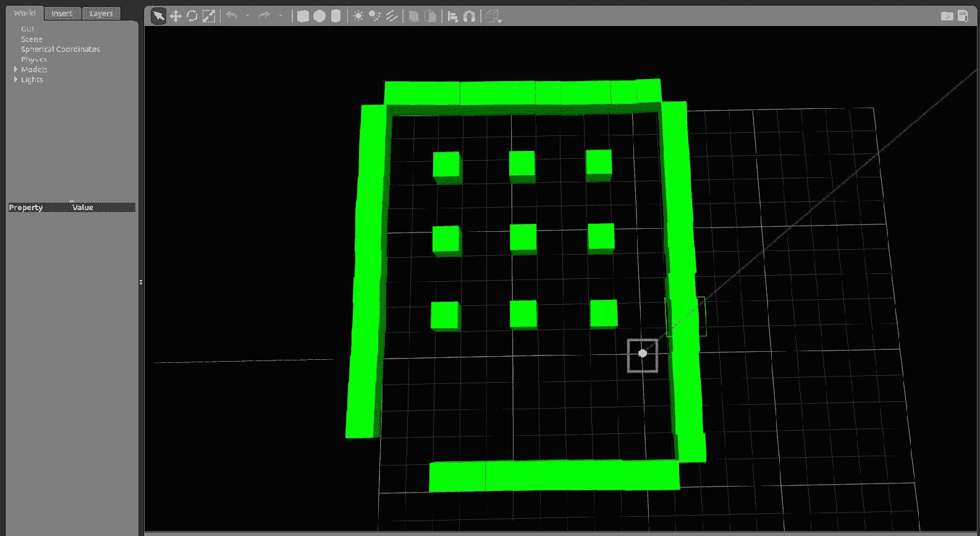Expand the Lights tree node
The width and height of the screenshot is (980, 536).
15,79
